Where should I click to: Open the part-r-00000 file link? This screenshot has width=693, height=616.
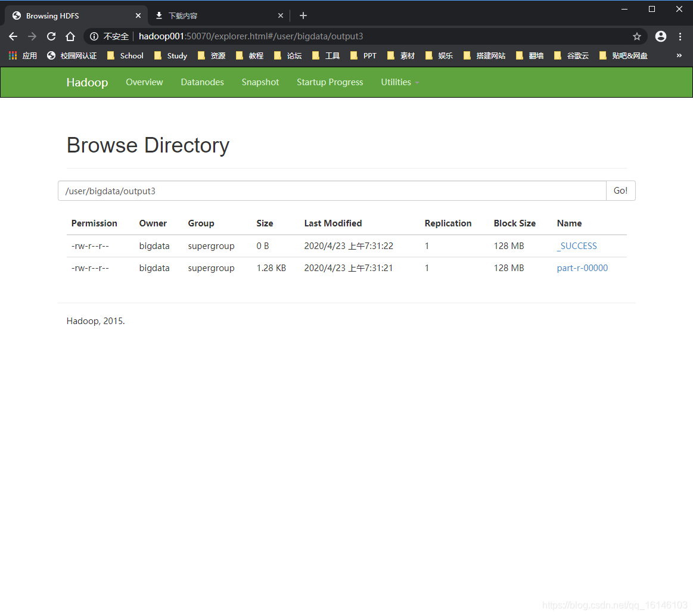(582, 268)
